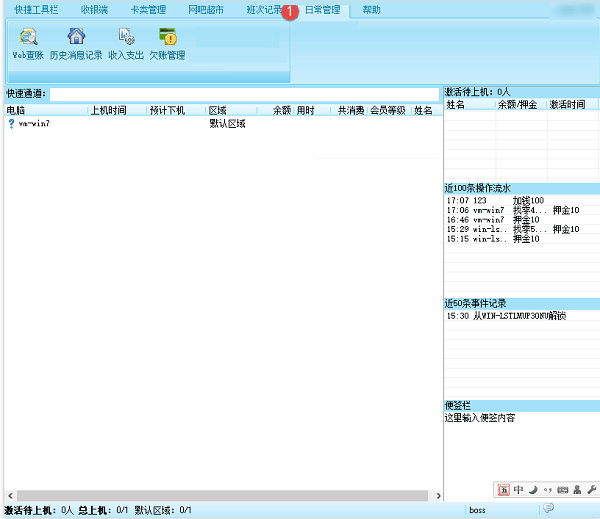Image resolution: width=600 pixels, height=519 pixels.
Task: Select the vm-win7 computer row
Action: tap(34, 123)
